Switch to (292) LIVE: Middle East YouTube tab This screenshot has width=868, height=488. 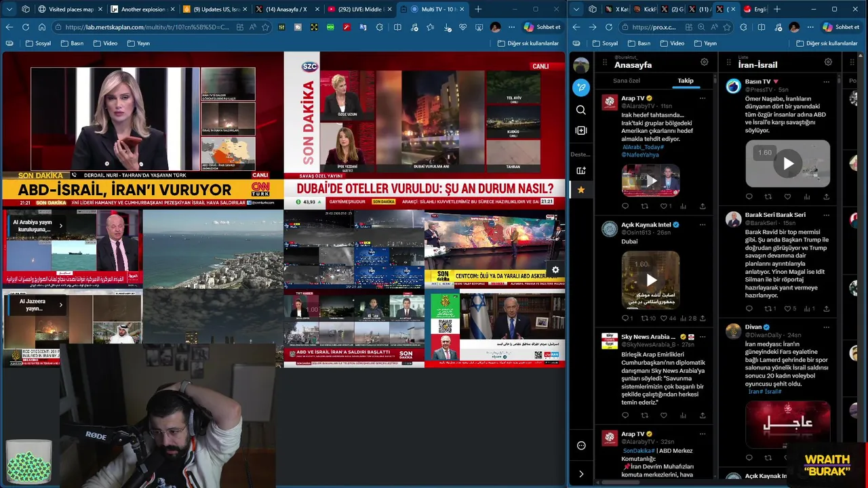point(359,9)
